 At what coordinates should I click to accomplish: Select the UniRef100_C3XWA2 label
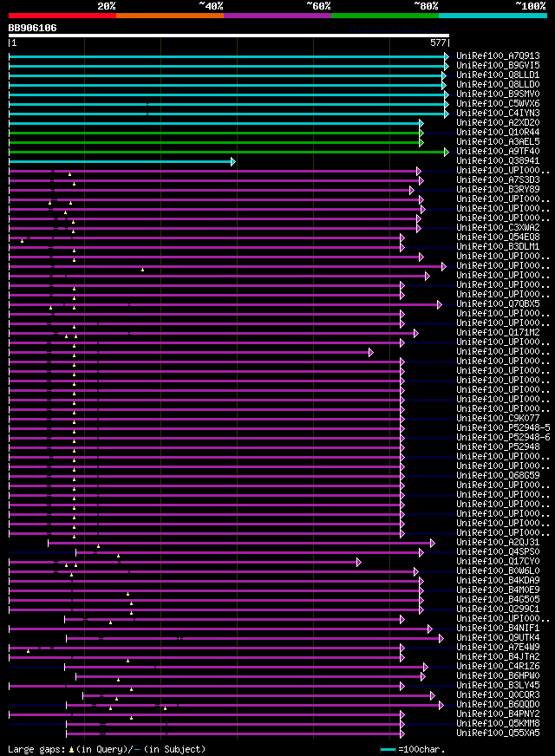(x=498, y=227)
